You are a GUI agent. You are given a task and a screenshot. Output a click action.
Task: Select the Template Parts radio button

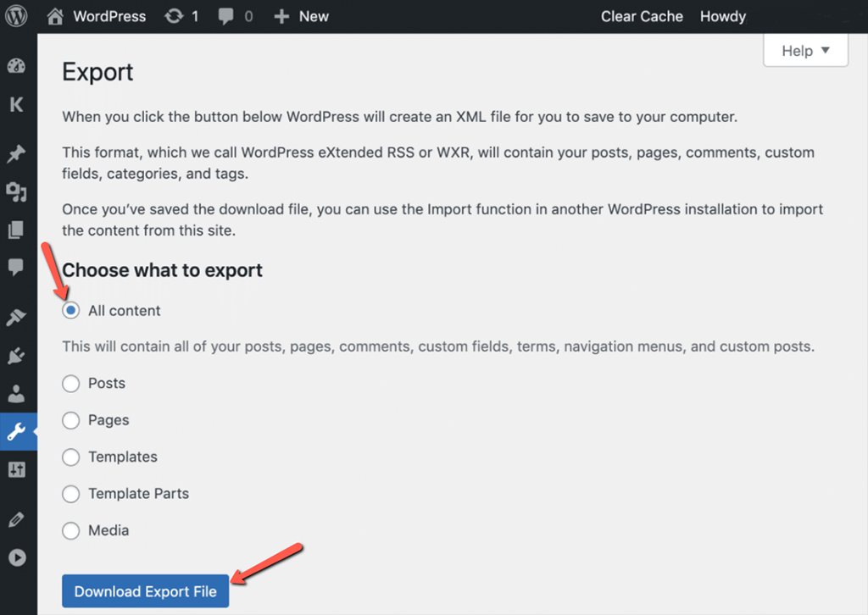(x=70, y=493)
